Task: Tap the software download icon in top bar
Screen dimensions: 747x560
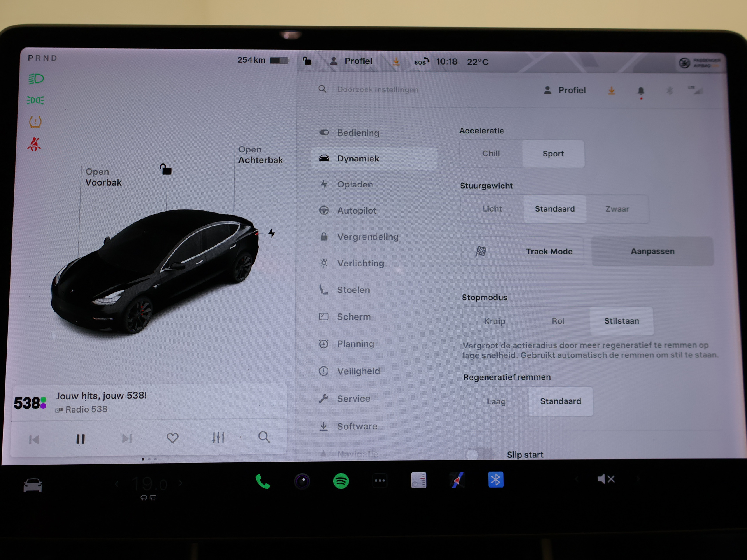Action: (396, 61)
